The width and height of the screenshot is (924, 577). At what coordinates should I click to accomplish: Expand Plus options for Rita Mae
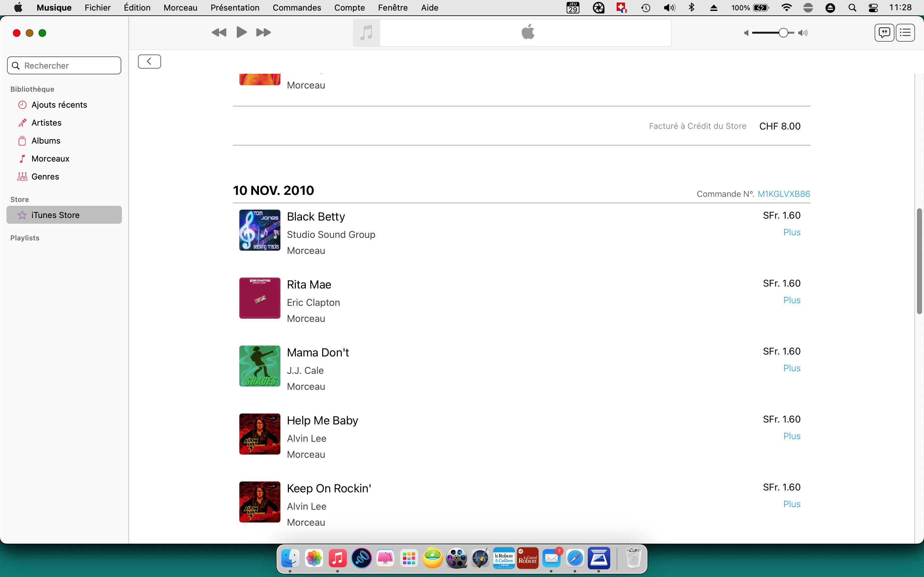click(x=791, y=300)
